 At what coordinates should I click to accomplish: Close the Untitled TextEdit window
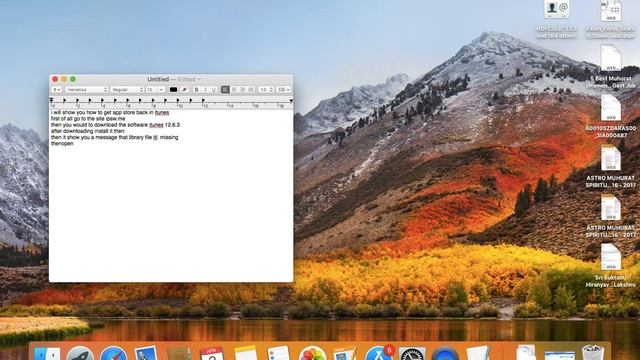55,79
